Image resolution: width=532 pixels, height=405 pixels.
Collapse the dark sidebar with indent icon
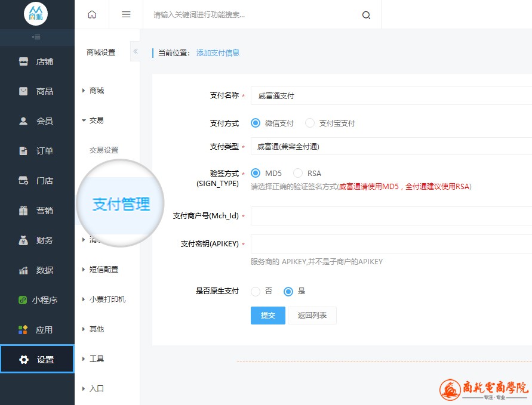pos(36,37)
